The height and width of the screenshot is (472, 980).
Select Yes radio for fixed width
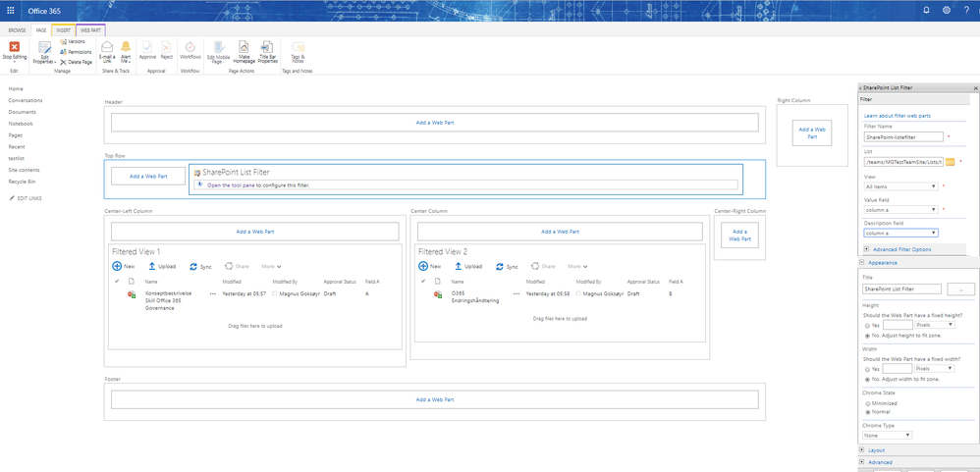tap(867, 369)
